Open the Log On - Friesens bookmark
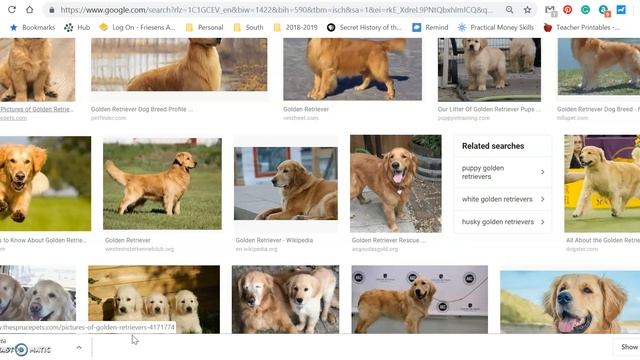 tap(137, 27)
